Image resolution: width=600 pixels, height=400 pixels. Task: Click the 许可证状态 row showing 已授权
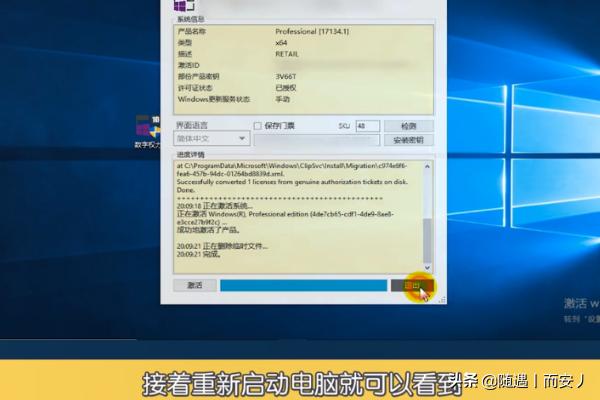[286, 88]
